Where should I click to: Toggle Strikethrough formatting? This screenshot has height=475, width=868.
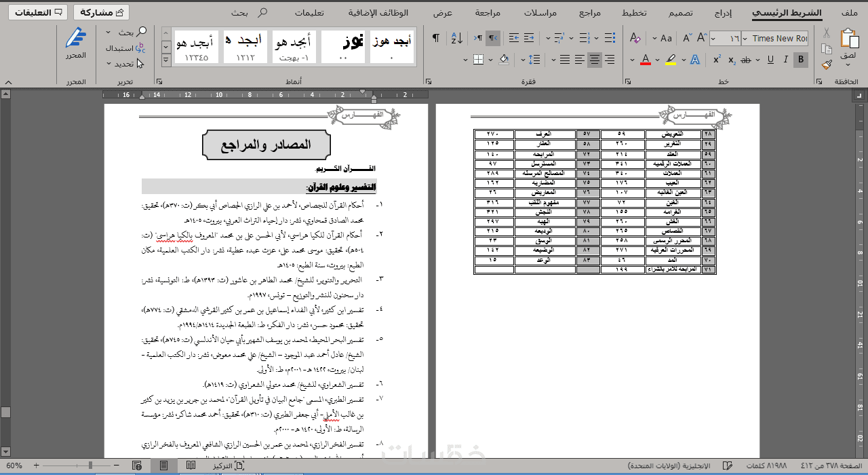click(747, 60)
